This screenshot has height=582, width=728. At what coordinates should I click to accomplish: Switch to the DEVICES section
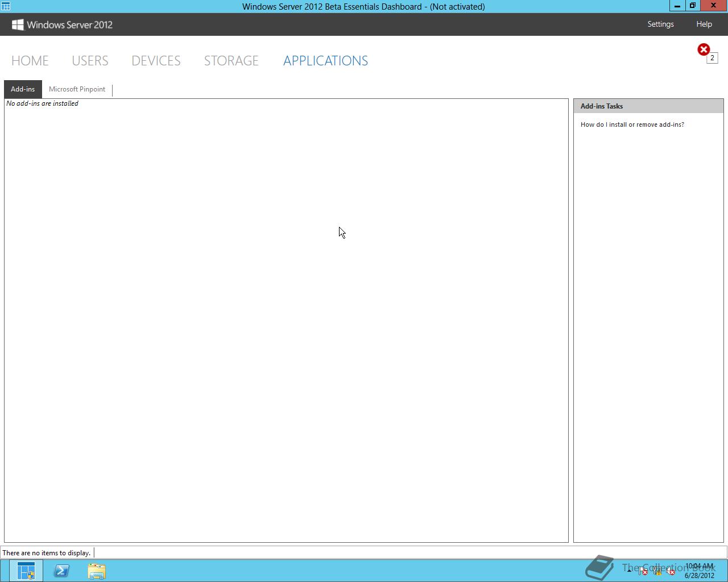(156, 61)
